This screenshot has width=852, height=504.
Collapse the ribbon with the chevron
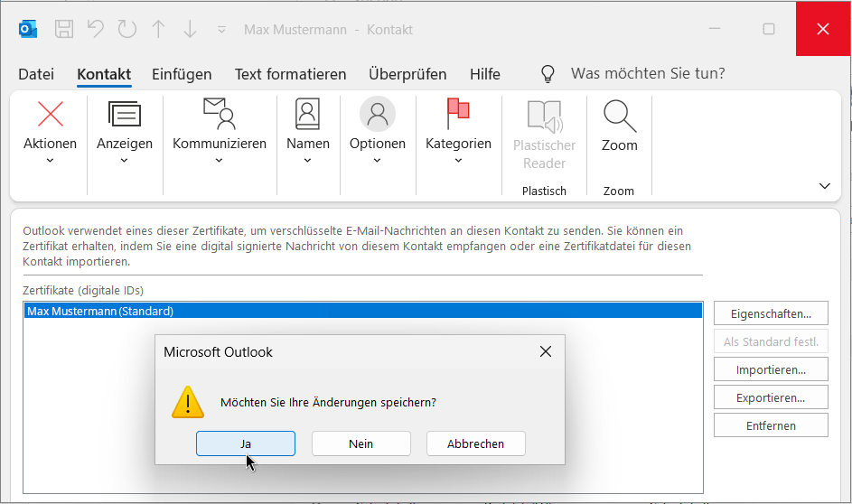point(824,186)
